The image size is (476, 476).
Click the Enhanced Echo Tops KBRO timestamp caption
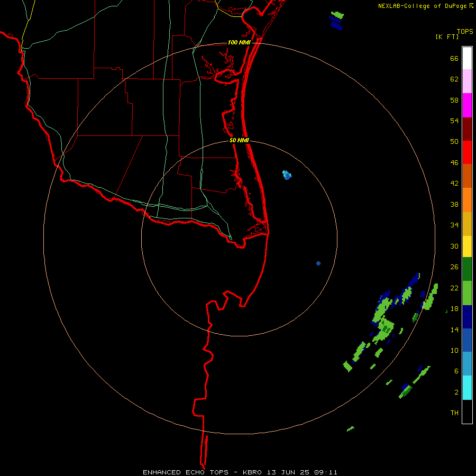click(240, 472)
